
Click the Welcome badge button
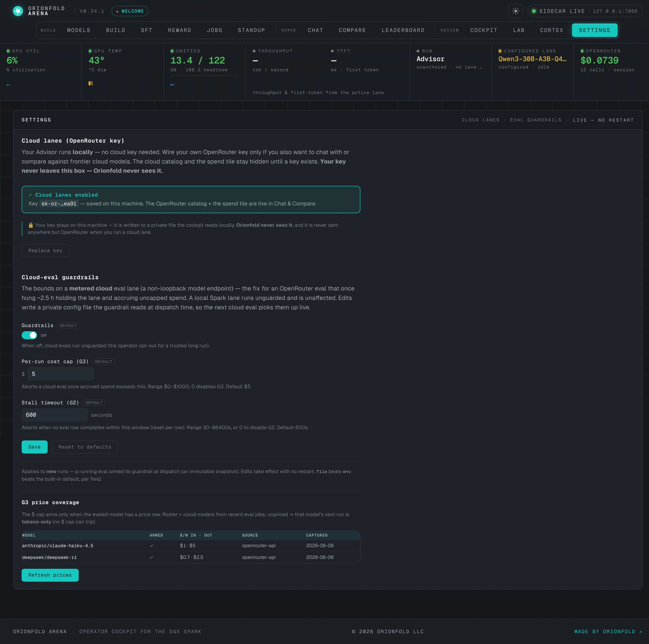click(x=130, y=11)
